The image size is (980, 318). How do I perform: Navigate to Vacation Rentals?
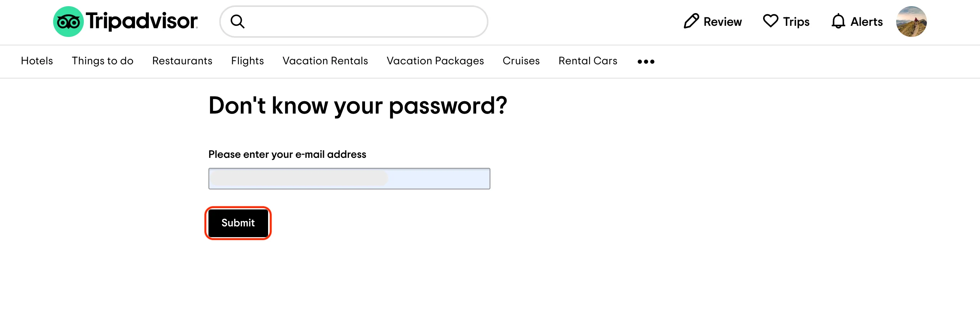[x=325, y=61]
